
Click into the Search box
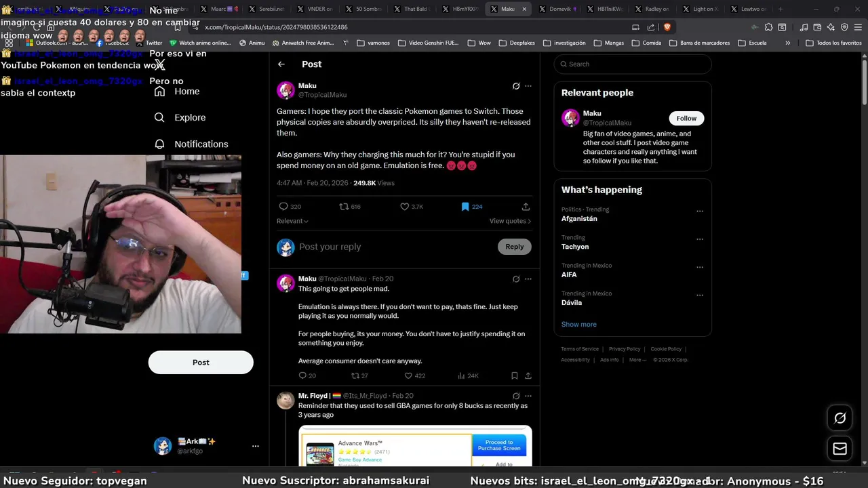(x=633, y=64)
